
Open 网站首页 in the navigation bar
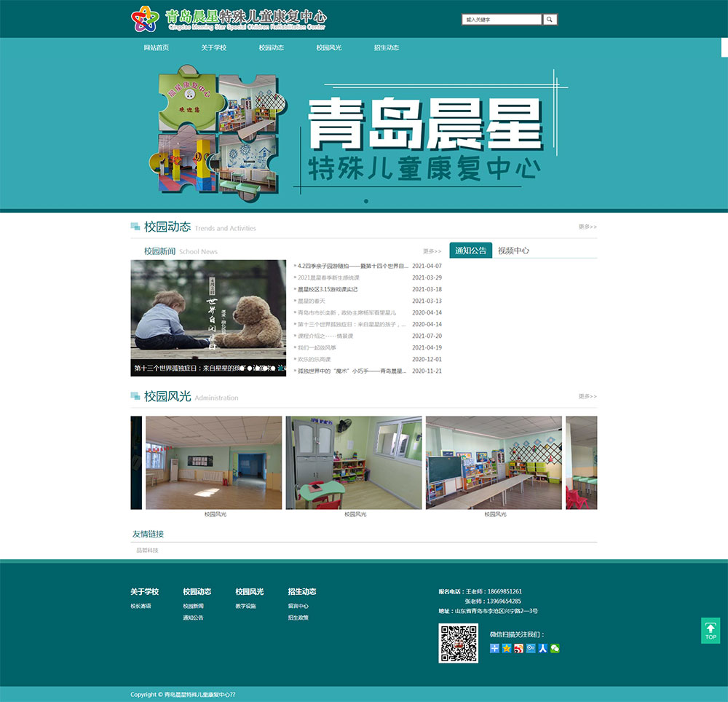click(x=157, y=48)
